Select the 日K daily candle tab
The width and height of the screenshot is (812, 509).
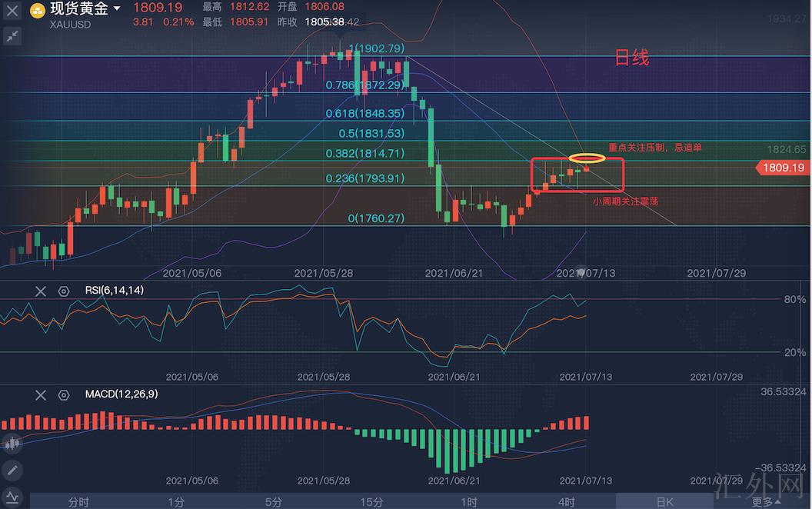(x=664, y=502)
